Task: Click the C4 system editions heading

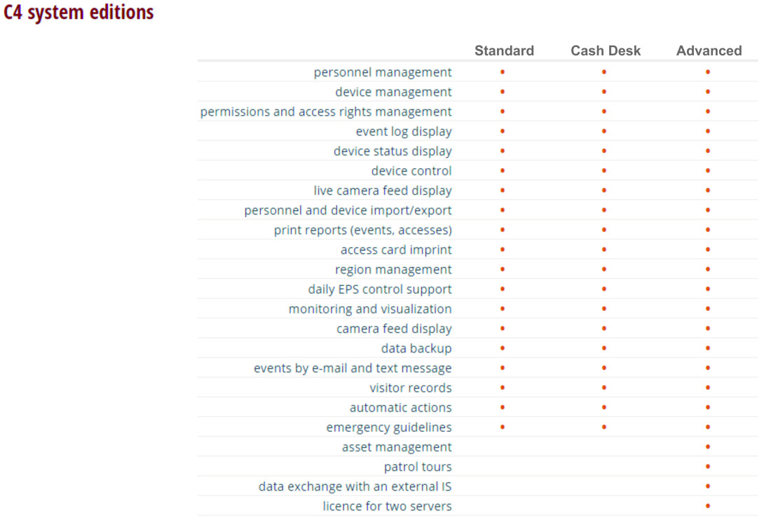Action: pyautogui.click(x=79, y=13)
